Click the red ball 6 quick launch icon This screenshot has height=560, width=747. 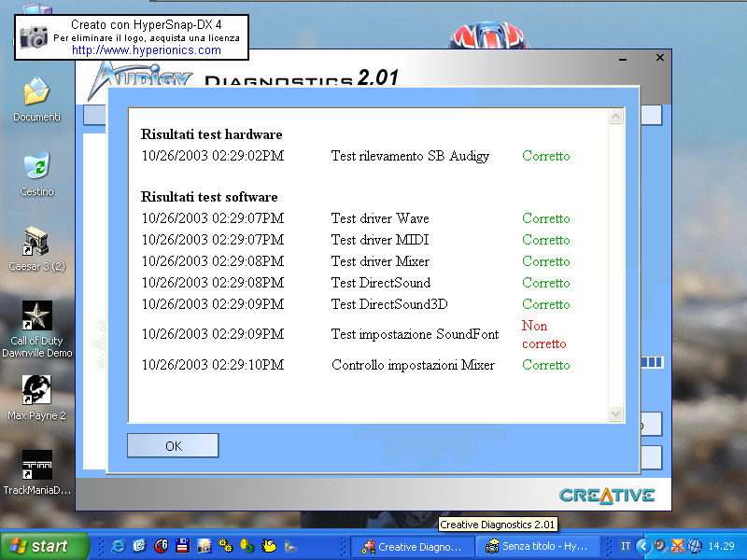[x=161, y=546]
